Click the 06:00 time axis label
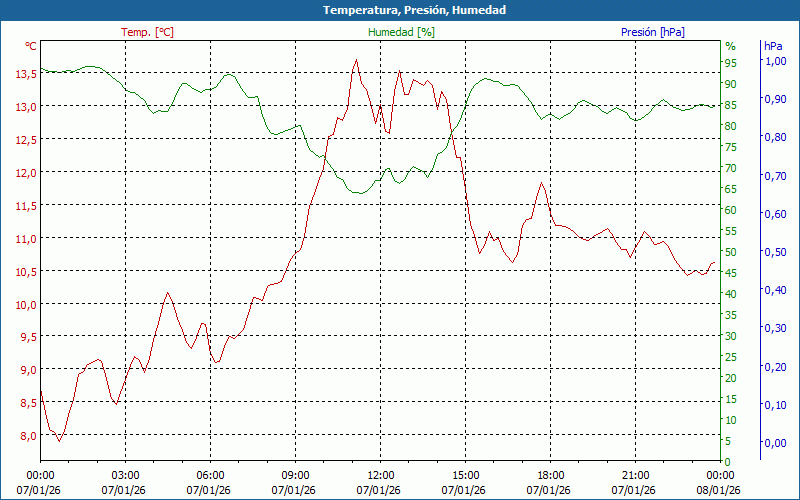 click(210, 475)
